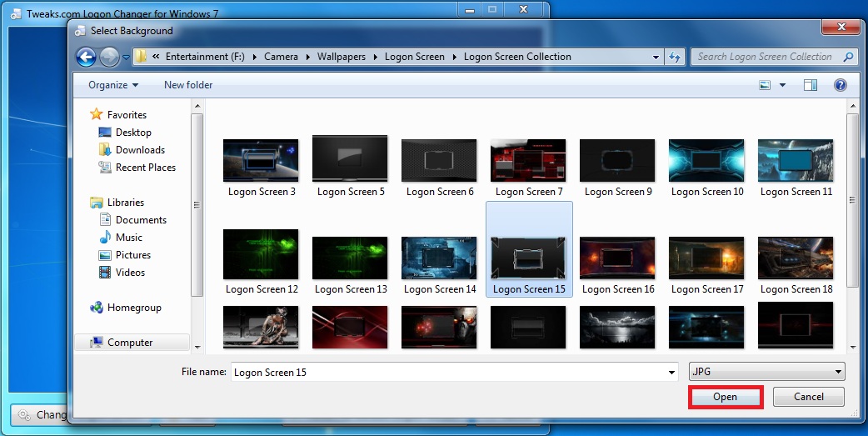This screenshot has width=868, height=436.
Task: Toggle the preview pane icon
Action: 811,85
